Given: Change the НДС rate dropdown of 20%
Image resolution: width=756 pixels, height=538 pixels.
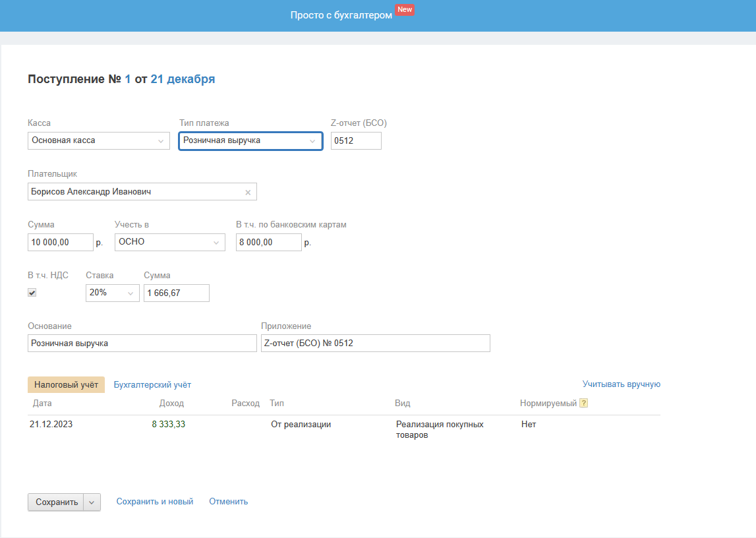Looking at the screenshot, I should tap(112, 293).
